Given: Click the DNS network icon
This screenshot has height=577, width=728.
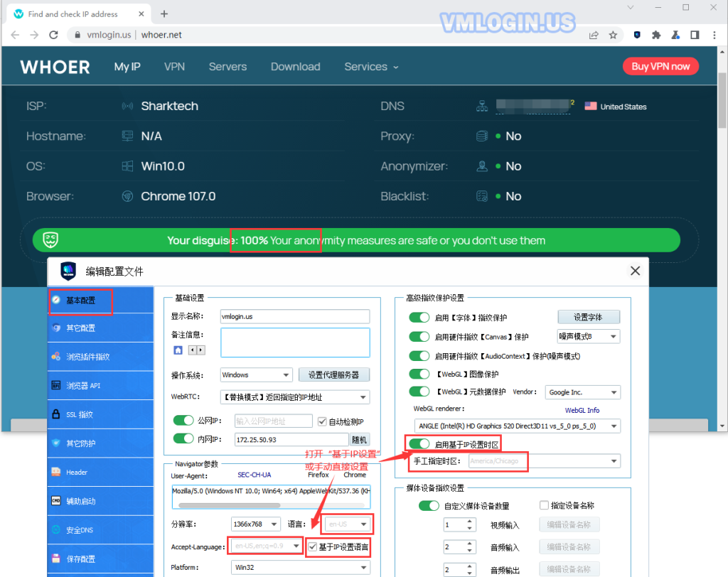Looking at the screenshot, I should click(x=482, y=107).
